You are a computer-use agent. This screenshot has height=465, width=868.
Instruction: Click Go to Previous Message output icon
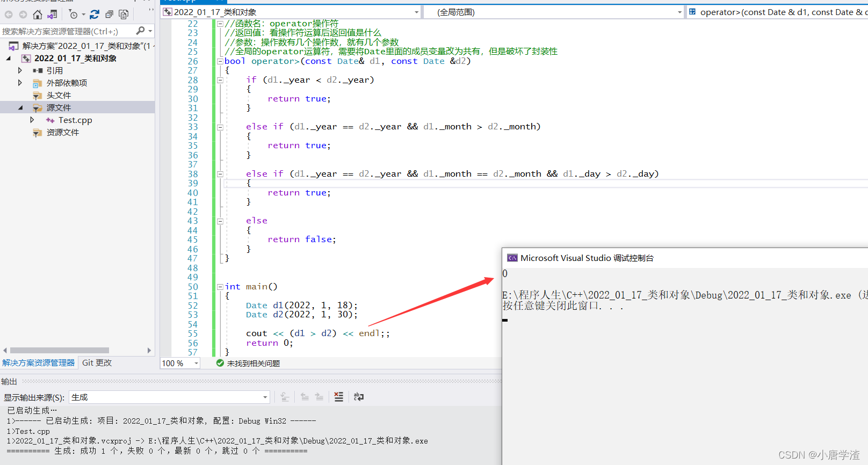click(305, 397)
